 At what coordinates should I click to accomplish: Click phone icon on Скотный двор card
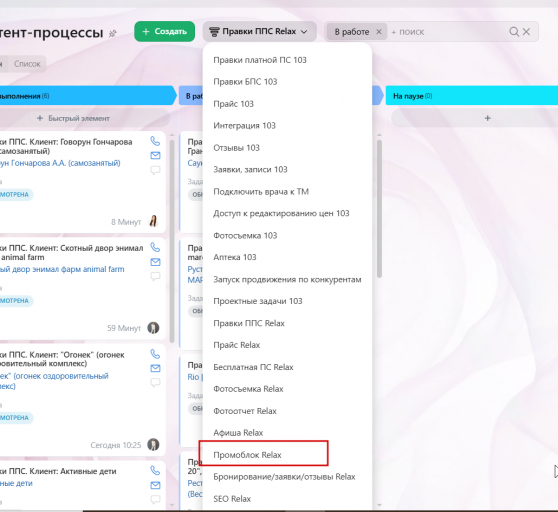(155, 247)
